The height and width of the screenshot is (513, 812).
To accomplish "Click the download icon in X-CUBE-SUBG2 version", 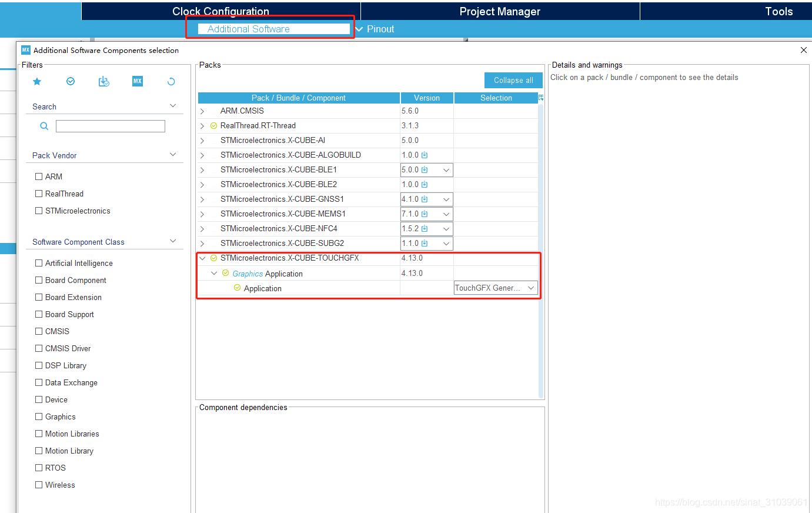I will pos(425,244).
